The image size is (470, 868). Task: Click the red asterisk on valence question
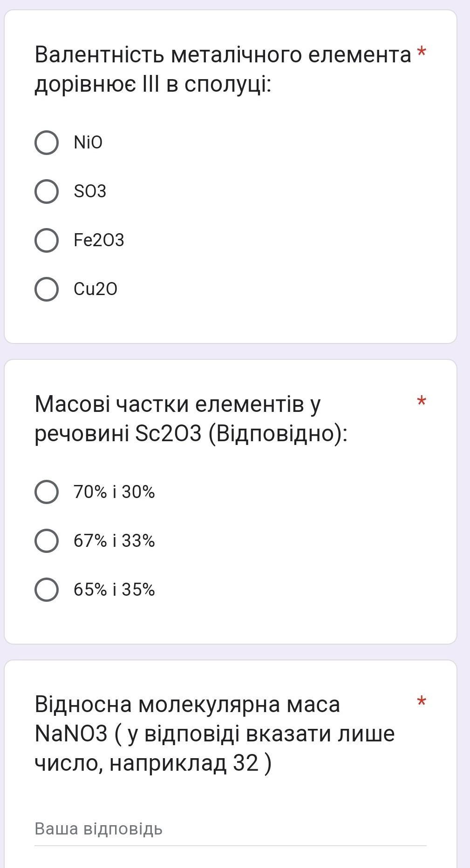(x=422, y=52)
